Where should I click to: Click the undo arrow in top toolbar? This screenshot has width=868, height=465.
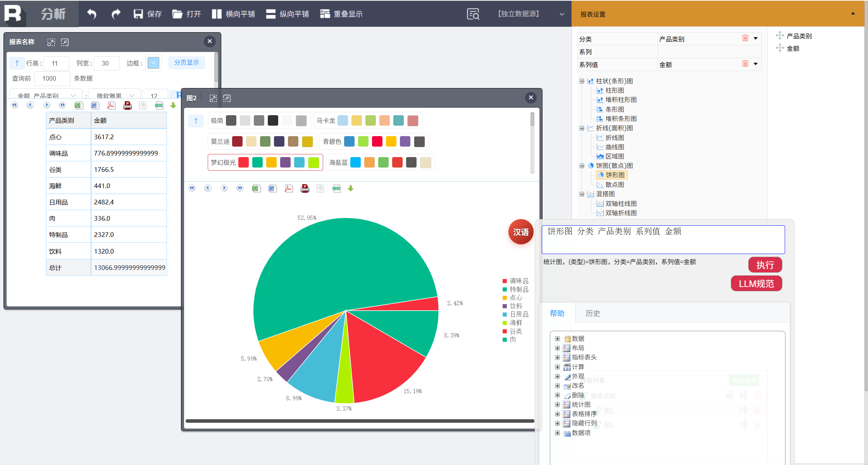coord(92,14)
